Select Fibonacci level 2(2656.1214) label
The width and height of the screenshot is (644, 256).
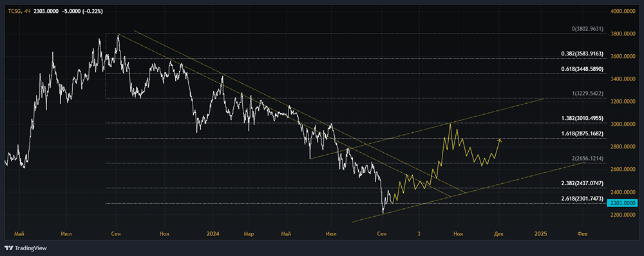(588, 159)
